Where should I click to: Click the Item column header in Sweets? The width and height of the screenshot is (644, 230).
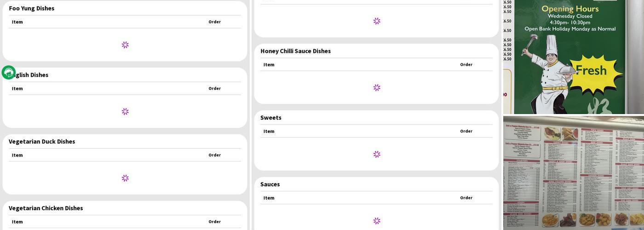pos(269,132)
